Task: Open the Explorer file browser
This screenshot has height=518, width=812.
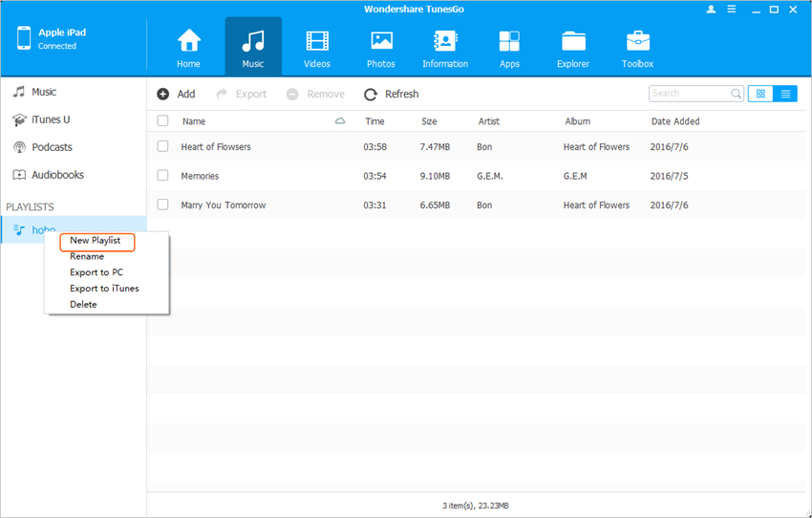Action: 574,48
